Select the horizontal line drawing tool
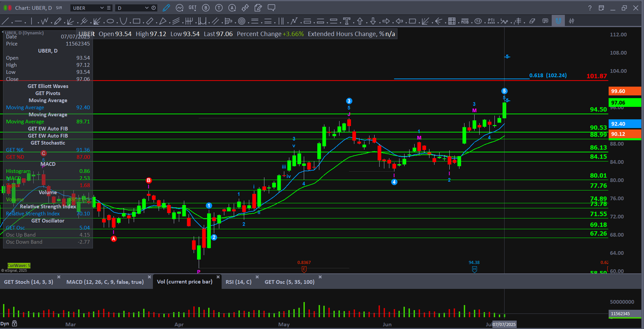Screen dimensions: 644x329 click(x=18, y=21)
